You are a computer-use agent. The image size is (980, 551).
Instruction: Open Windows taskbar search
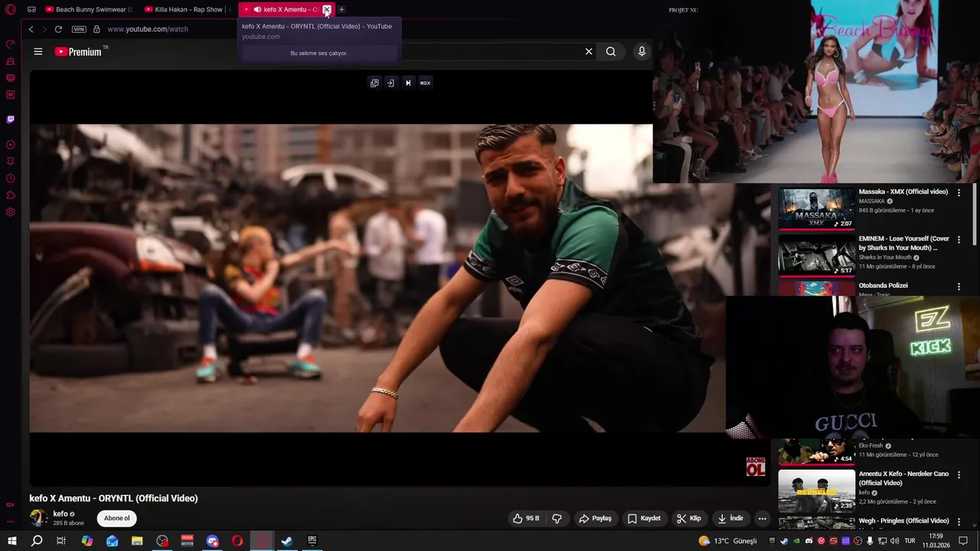pyautogui.click(x=37, y=541)
